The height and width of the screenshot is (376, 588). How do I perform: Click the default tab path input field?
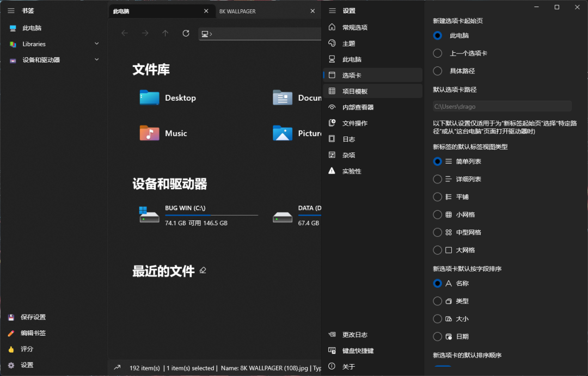pos(501,106)
